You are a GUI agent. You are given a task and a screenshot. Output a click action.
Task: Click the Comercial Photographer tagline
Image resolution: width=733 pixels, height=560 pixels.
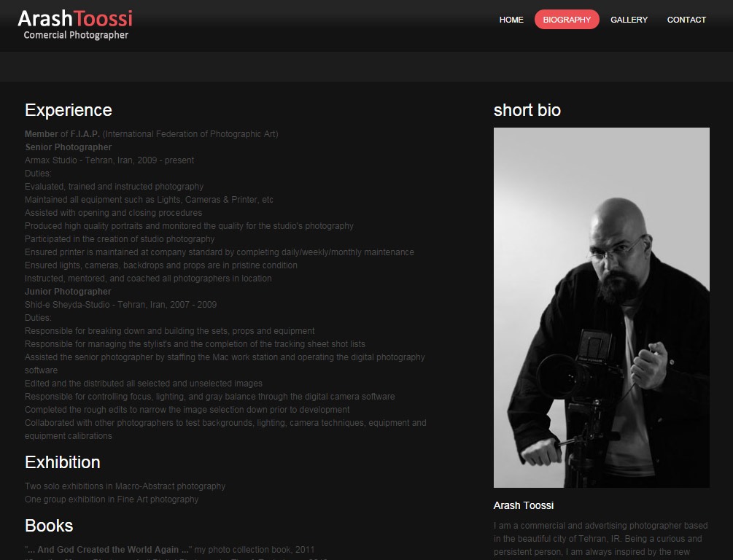tap(76, 35)
